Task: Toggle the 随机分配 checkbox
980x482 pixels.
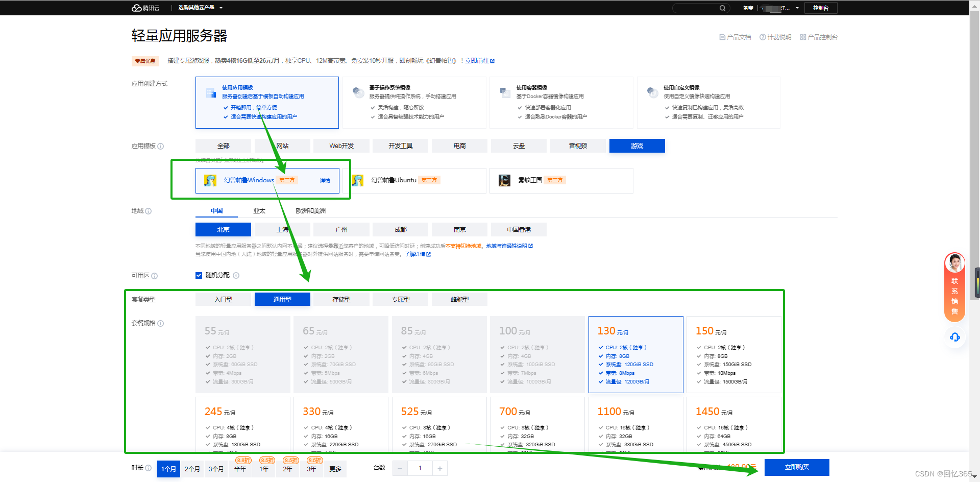Action: point(199,276)
